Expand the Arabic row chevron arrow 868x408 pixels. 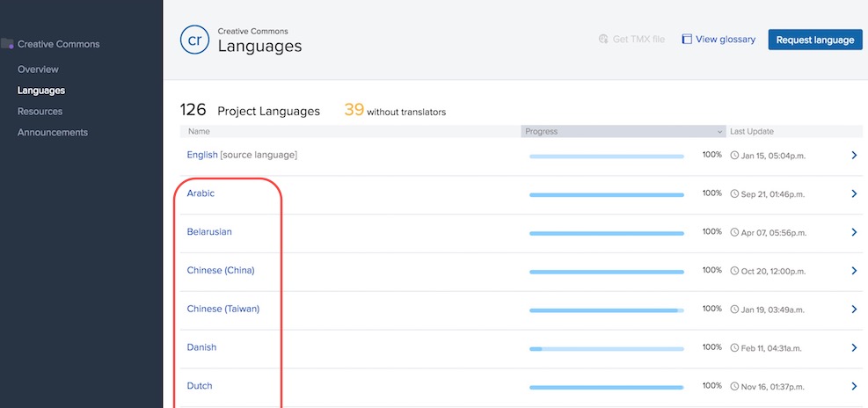pyautogui.click(x=853, y=193)
